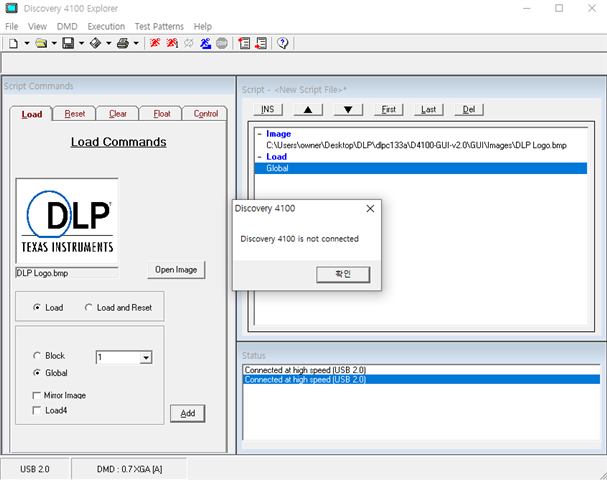Click the New file toolbar icon
This screenshot has width=607, height=480.
[x=13, y=43]
